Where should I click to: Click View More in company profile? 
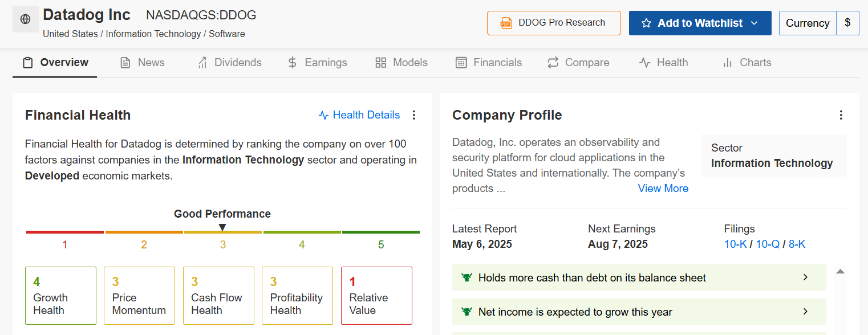tap(663, 189)
